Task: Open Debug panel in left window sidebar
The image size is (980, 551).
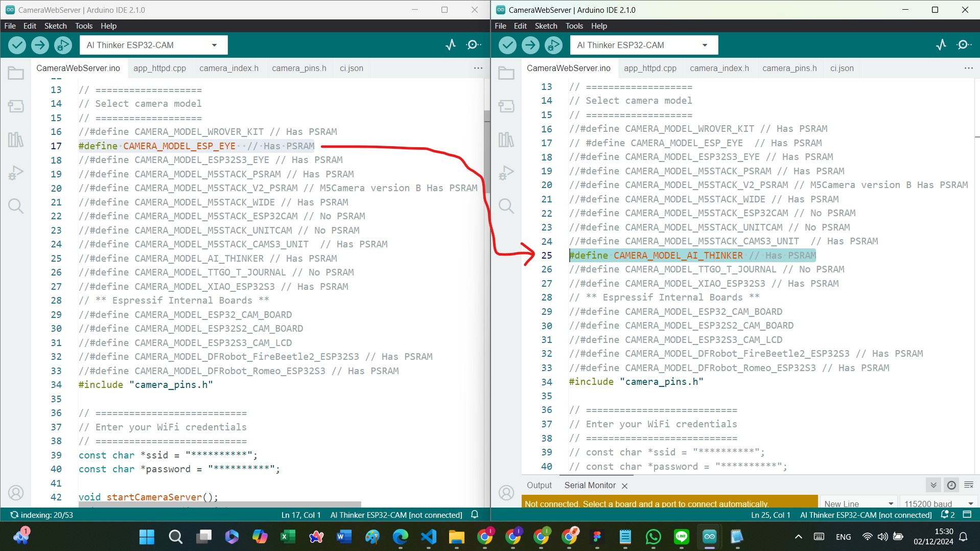Action: click(16, 173)
